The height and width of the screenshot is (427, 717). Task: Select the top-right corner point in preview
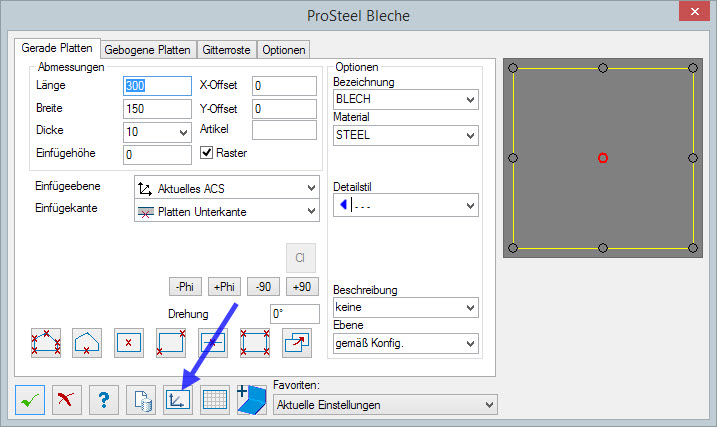coord(693,68)
